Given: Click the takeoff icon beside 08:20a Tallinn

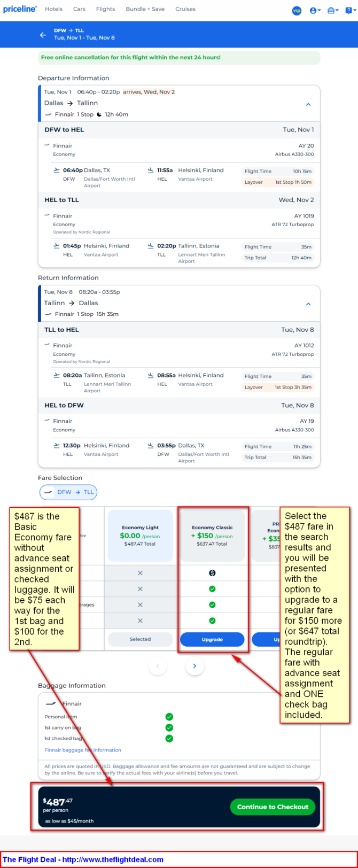Looking at the screenshot, I should [x=57, y=375].
